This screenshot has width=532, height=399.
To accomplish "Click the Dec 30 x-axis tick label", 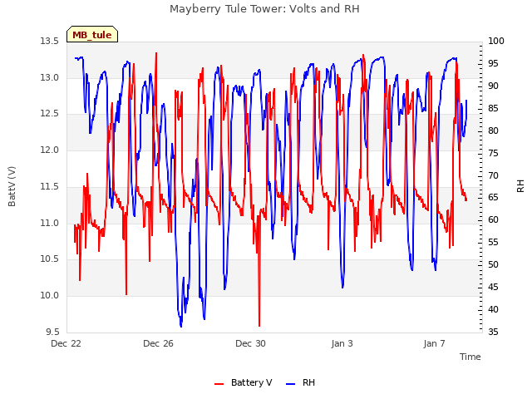I will tap(250, 343).
